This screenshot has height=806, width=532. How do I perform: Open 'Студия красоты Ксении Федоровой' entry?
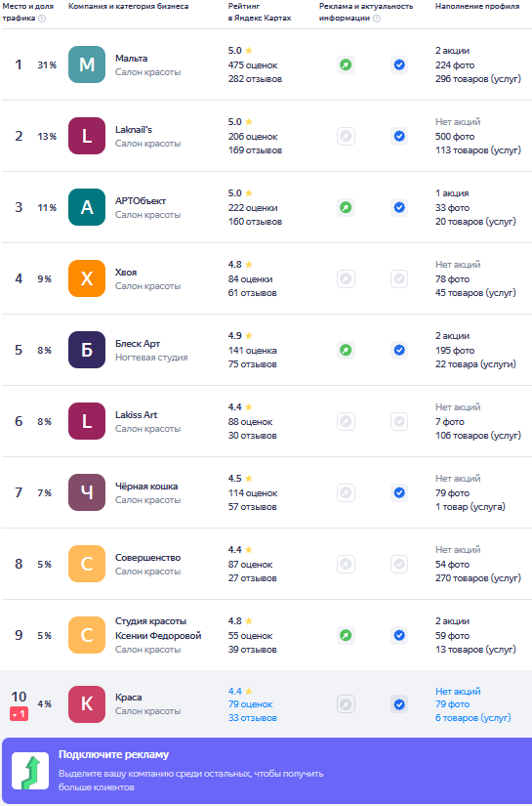pyautogui.click(x=158, y=628)
